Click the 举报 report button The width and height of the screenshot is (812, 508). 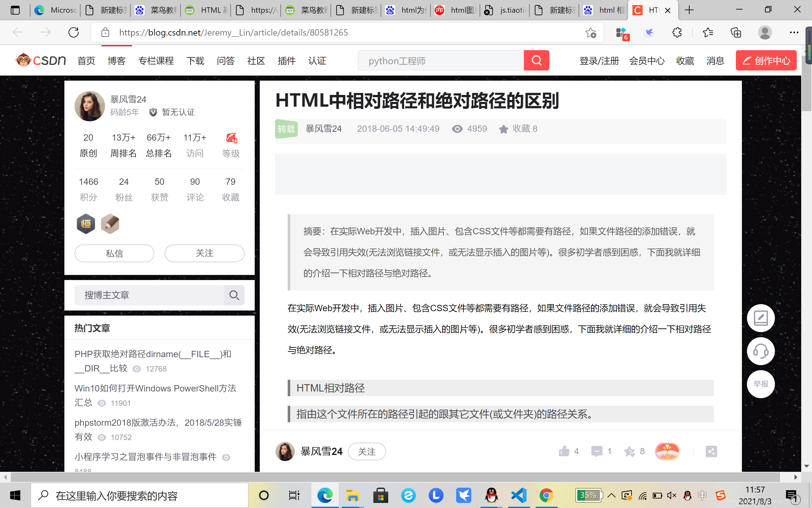[x=761, y=384]
